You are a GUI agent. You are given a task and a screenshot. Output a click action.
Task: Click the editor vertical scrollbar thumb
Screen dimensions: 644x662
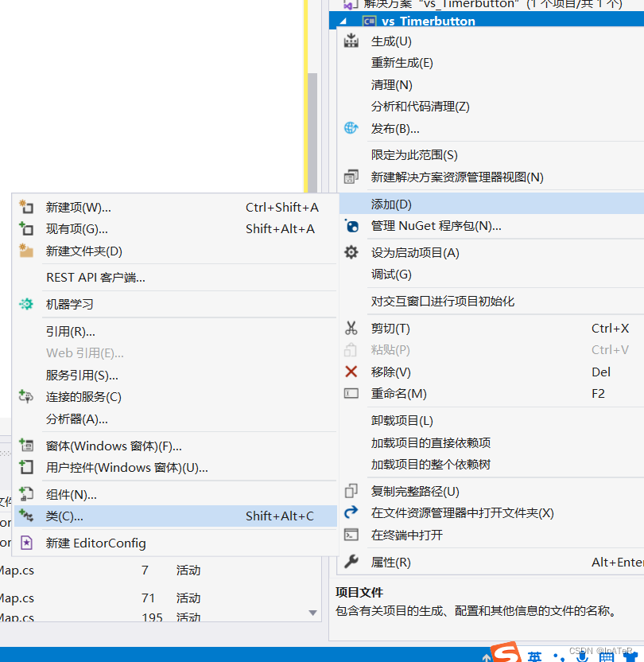coord(312,133)
